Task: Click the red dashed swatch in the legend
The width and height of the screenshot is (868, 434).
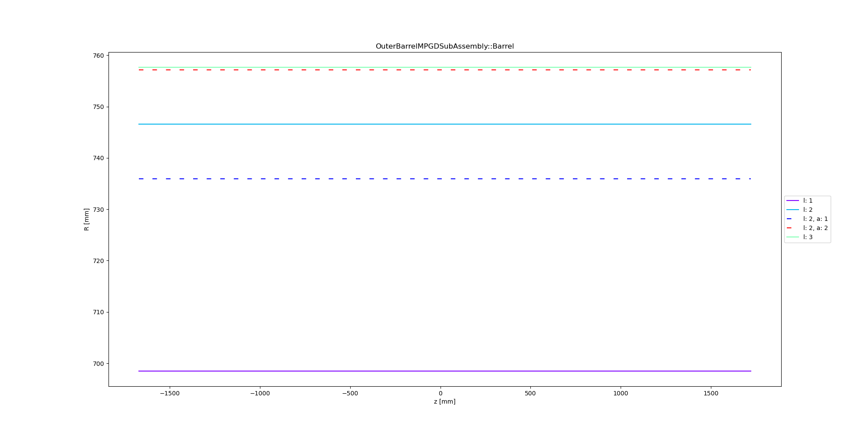Action: point(792,228)
